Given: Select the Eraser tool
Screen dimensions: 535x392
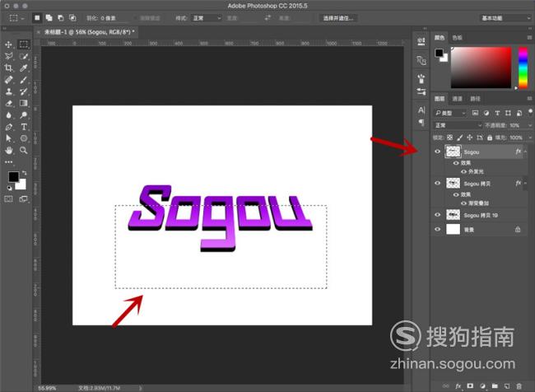Looking at the screenshot, I should click(8, 103).
